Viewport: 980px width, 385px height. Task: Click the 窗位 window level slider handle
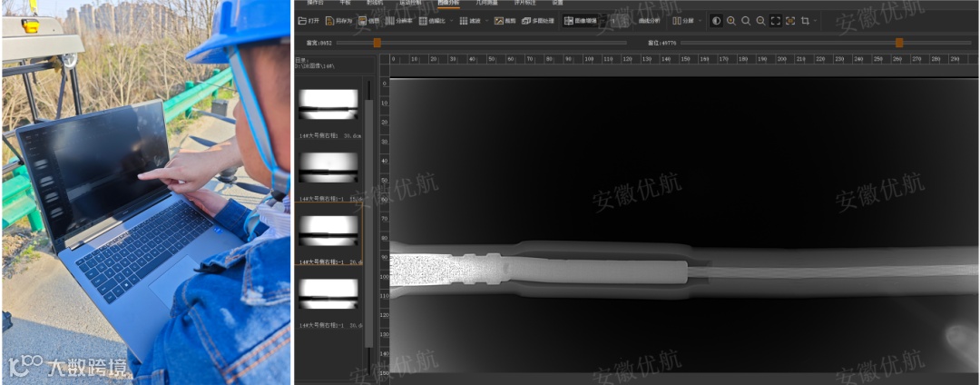tap(898, 43)
